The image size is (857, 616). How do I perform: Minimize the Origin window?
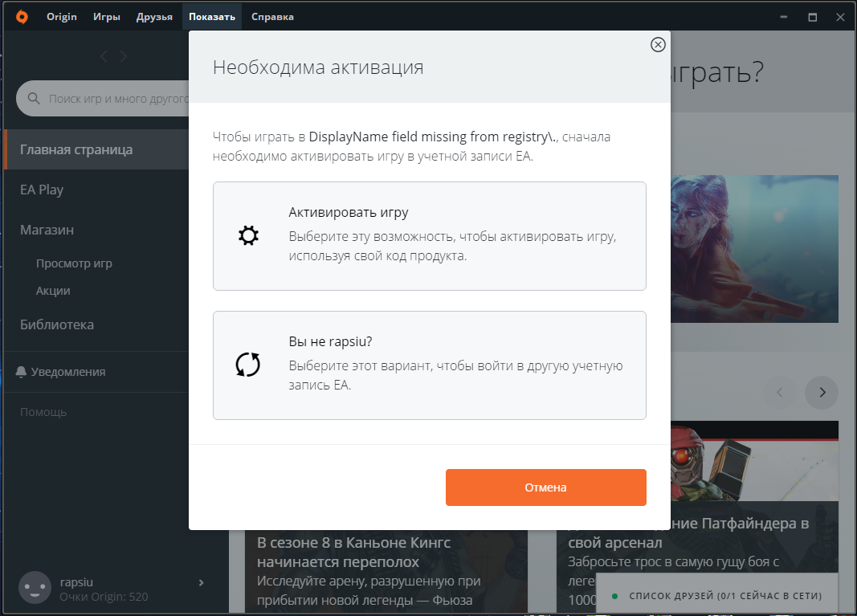(x=784, y=17)
